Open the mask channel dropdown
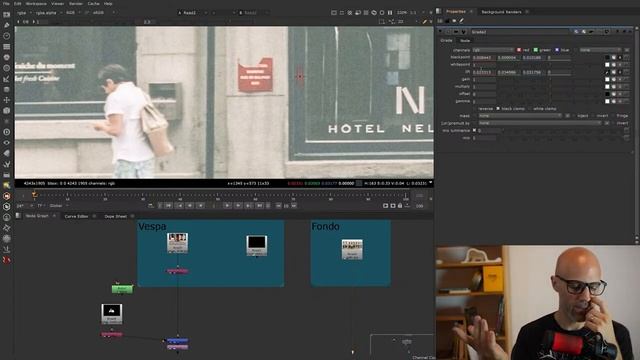The image size is (640, 360). [x=520, y=116]
